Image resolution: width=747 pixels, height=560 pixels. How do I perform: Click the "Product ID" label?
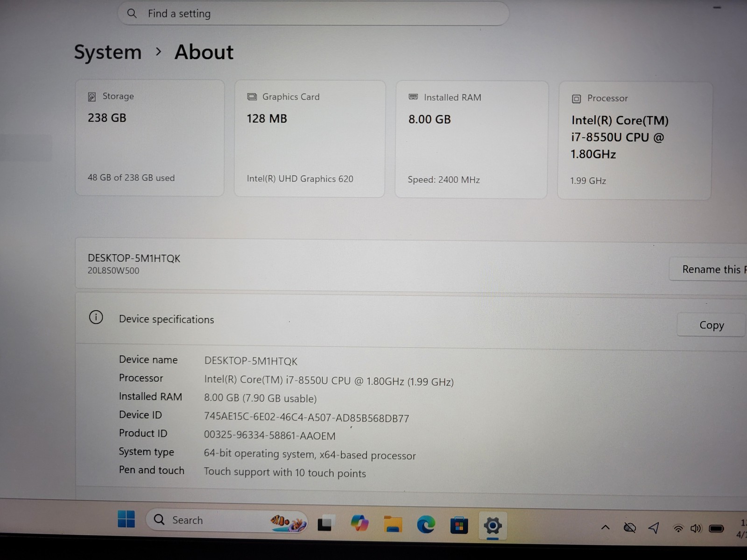tap(143, 433)
